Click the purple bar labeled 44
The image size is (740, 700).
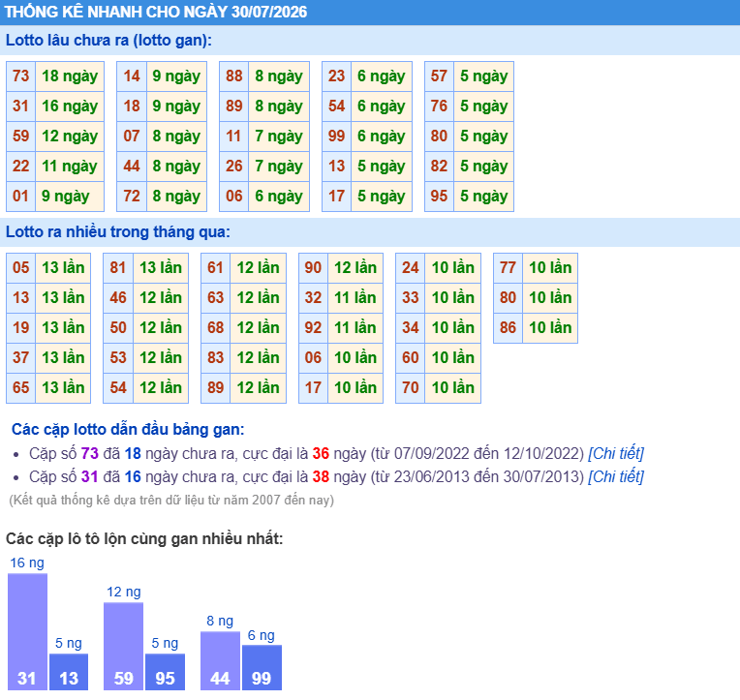221,661
